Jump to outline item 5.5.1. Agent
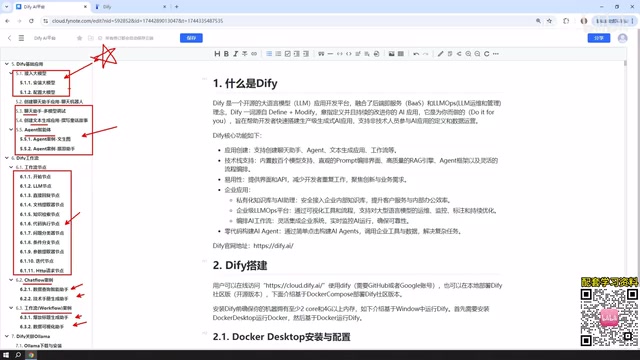 pyautogui.click(x=45, y=139)
